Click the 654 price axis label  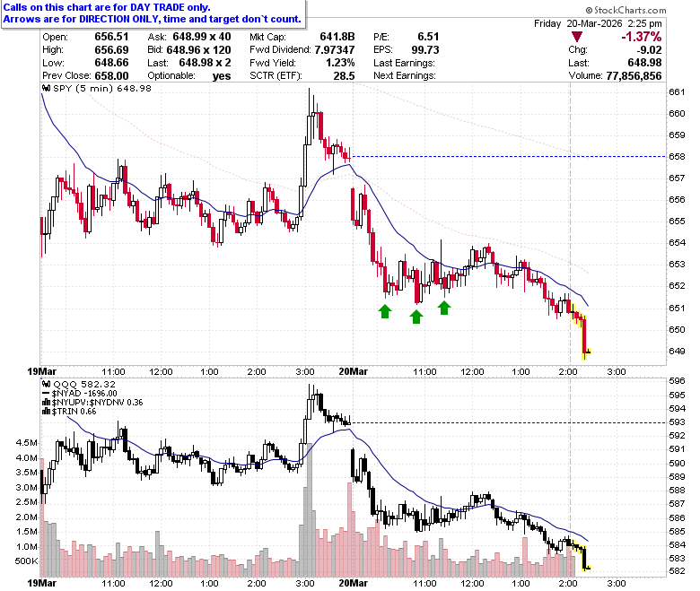pyautogui.click(x=677, y=243)
